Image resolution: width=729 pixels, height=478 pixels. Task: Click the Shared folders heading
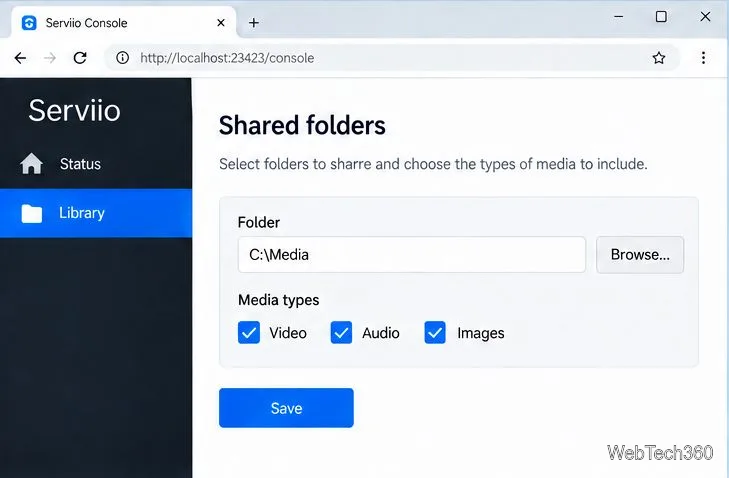(x=302, y=126)
